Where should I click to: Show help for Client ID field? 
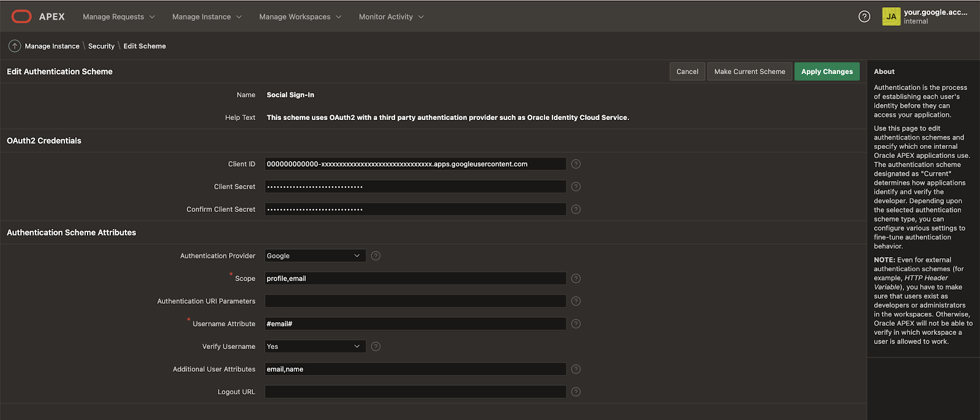coord(576,164)
